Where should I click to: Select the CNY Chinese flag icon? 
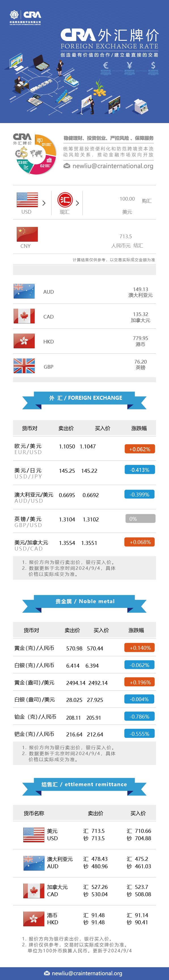(27, 234)
